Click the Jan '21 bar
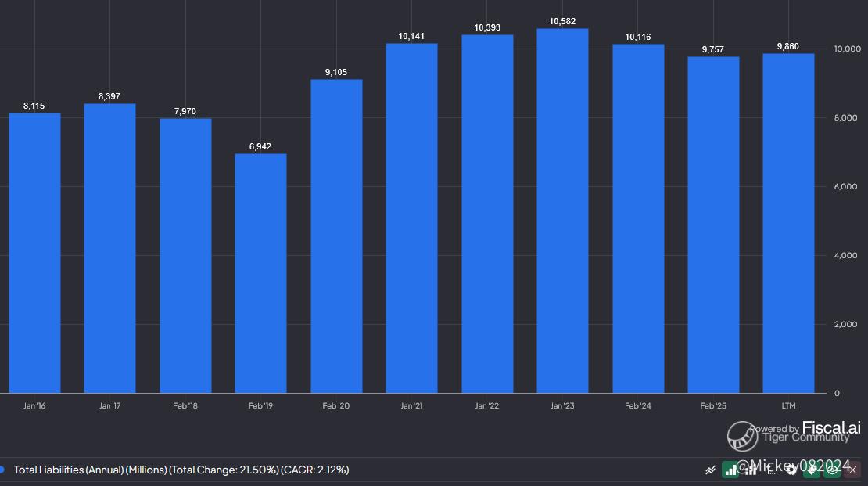Screen dimensions: 868x486 pyautogui.click(x=412, y=218)
